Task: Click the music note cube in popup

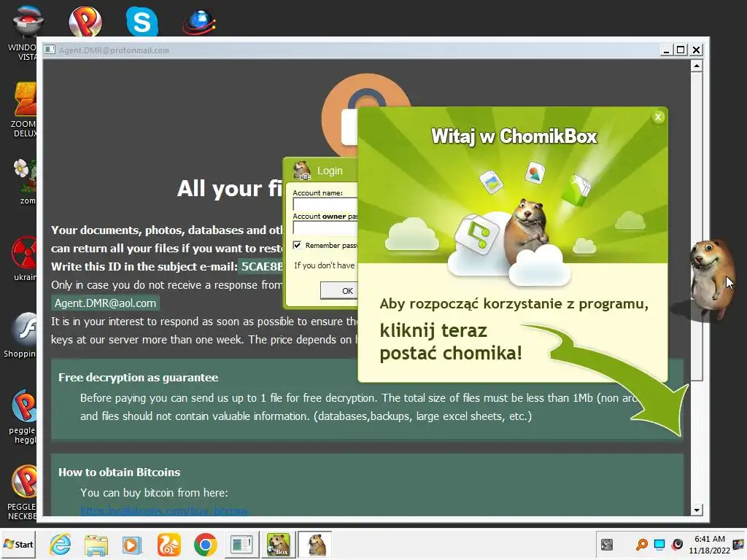Action: click(477, 234)
